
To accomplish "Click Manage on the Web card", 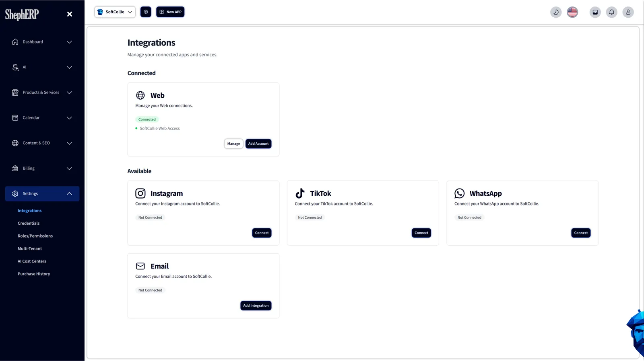I will [x=233, y=144].
